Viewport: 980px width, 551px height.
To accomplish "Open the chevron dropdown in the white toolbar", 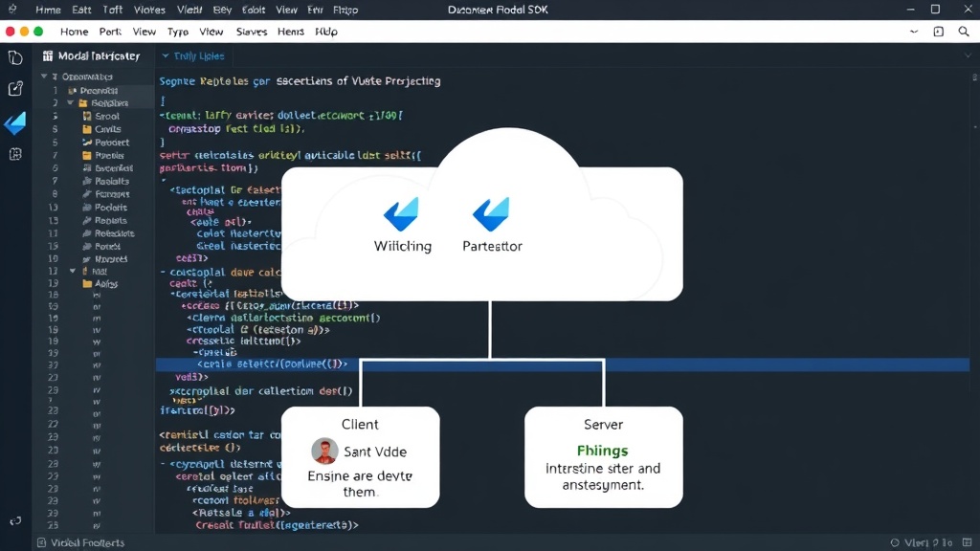I will coord(914,32).
